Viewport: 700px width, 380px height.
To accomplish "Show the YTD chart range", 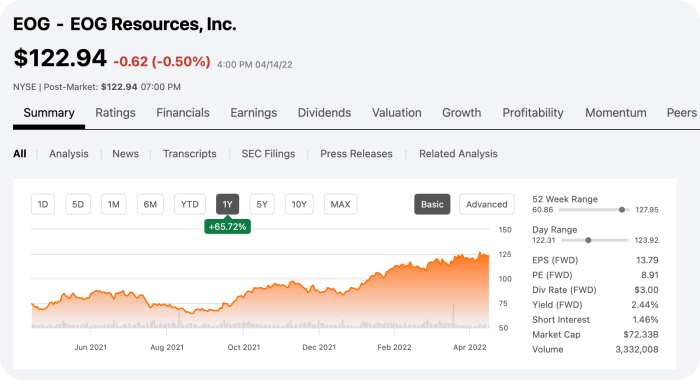I will (x=190, y=205).
